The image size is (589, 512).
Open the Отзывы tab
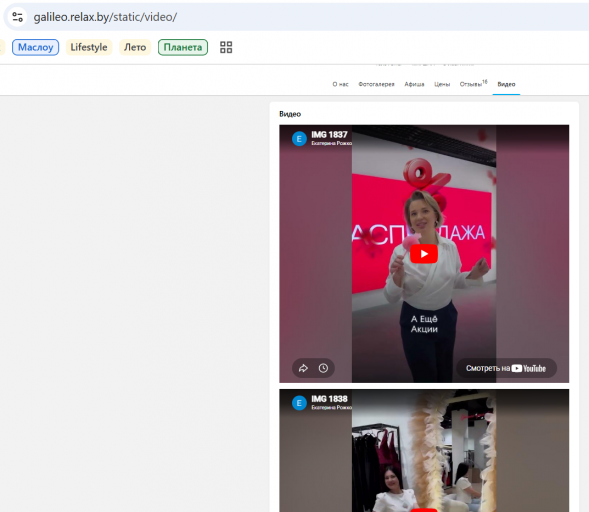[x=473, y=84]
